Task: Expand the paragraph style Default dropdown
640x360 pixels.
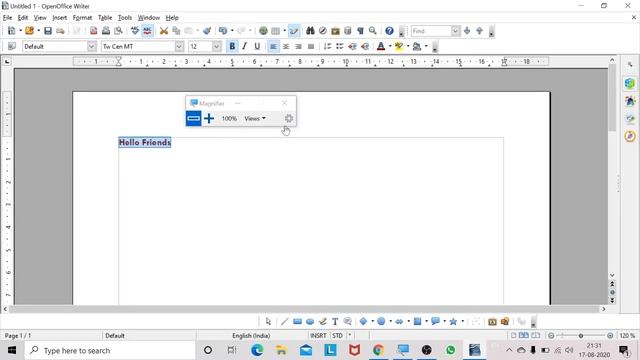Action: tap(91, 47)
